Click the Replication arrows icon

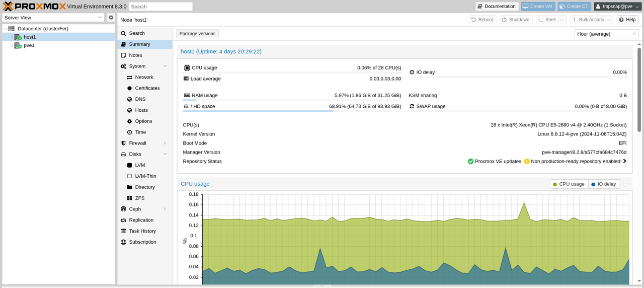click(x=124, y=220)
